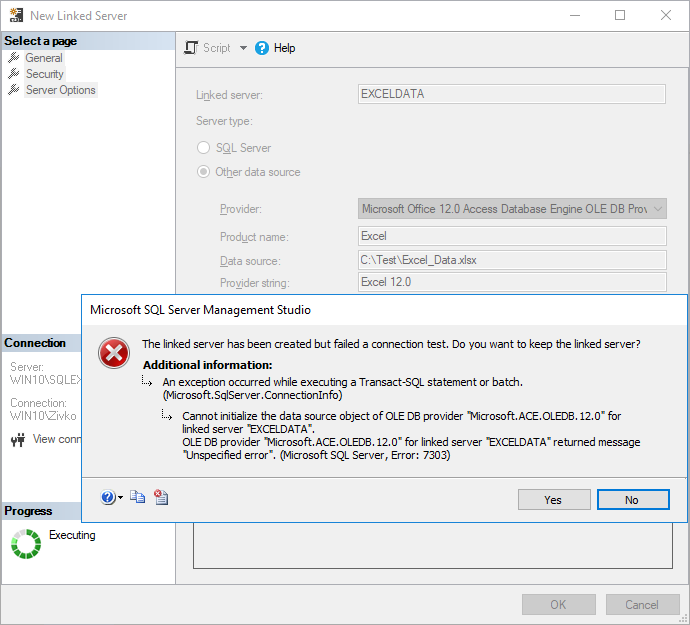Image resolution: width=690 pixels, height=625 pixels.
Task: Click the OK button
Action: click(559, 604)
